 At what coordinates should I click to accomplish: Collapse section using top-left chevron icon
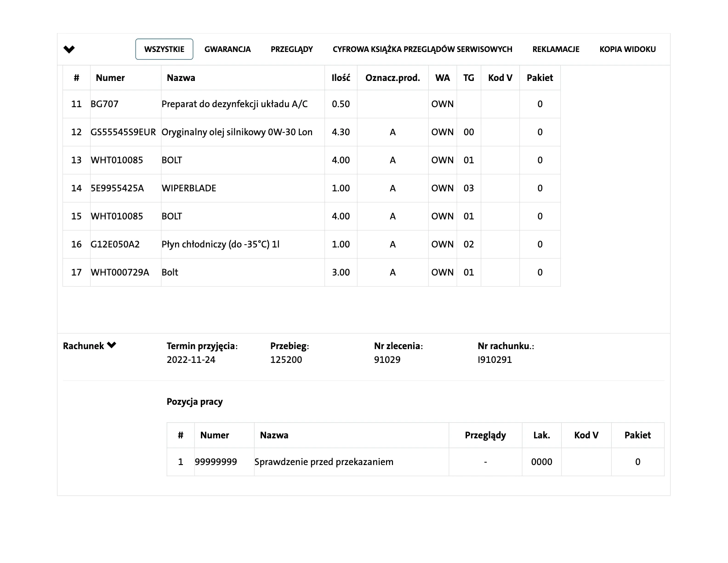pyautogui.click(x=69, y=49)
